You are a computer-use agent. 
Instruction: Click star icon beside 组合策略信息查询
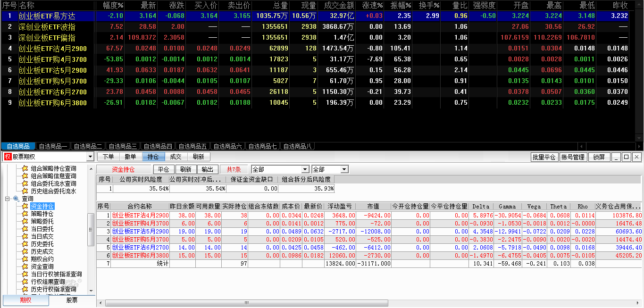pos(25,176)
